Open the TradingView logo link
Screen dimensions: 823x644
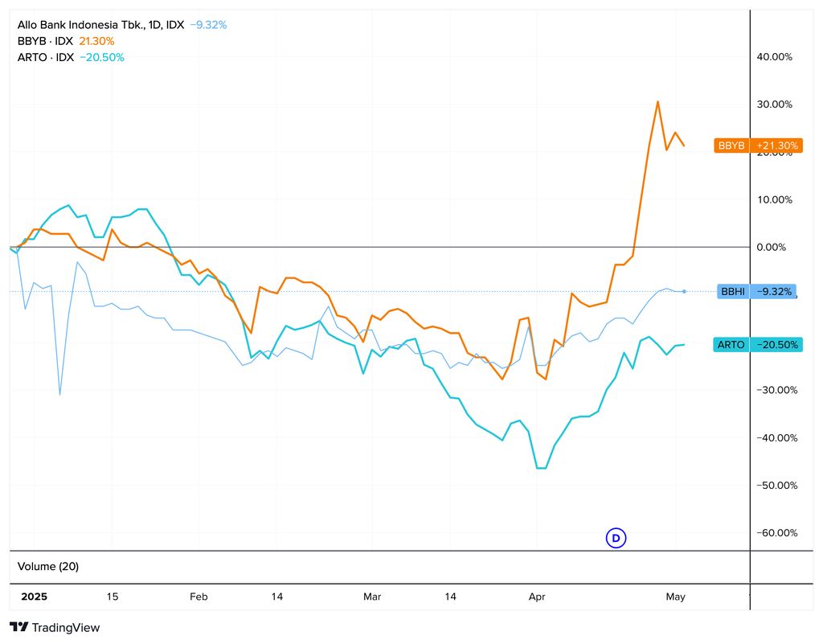tap(55, 627)
